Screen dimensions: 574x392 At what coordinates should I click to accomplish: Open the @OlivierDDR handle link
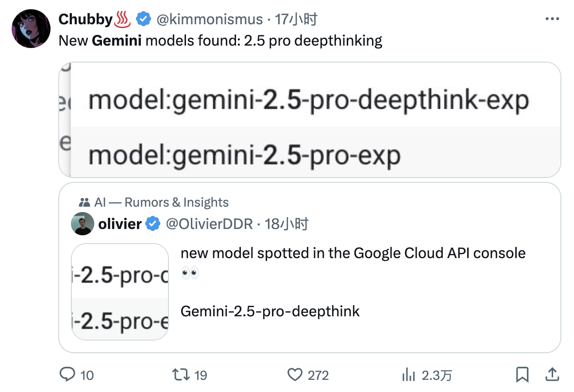(209, 224)
